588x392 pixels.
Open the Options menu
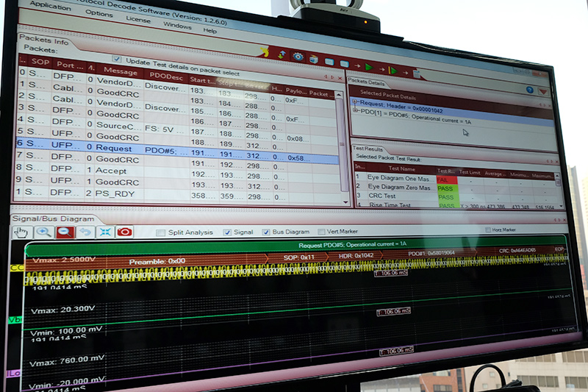click(x=99, y=13)
